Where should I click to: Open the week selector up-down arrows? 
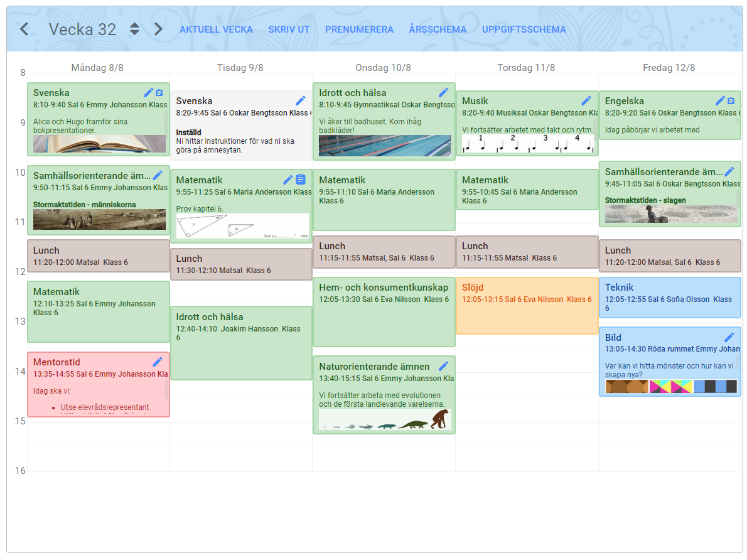pyautogui.click(x=134, y=29)
